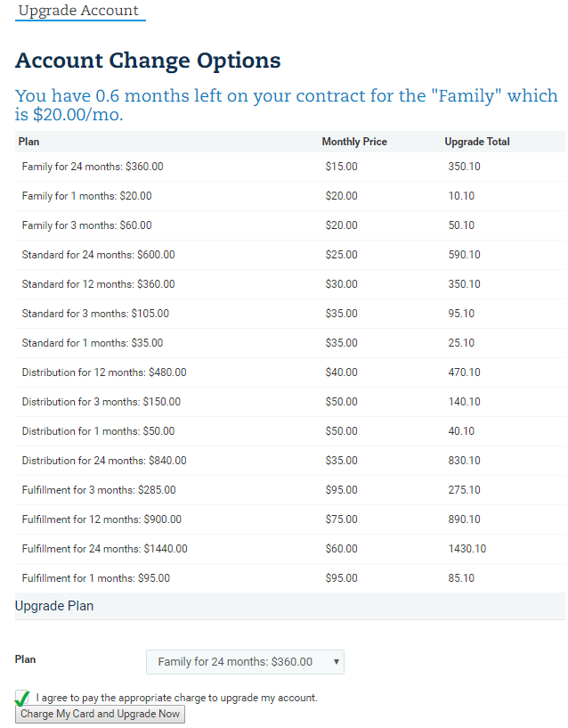This screenshot has width=568, height=728.
Task: Select the Standard for 12 months row
Action: [98, 284]
